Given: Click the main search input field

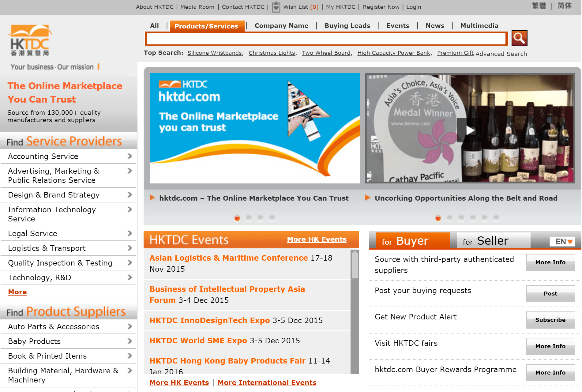Looking at the screenshot, I should [x=326, y=39].
